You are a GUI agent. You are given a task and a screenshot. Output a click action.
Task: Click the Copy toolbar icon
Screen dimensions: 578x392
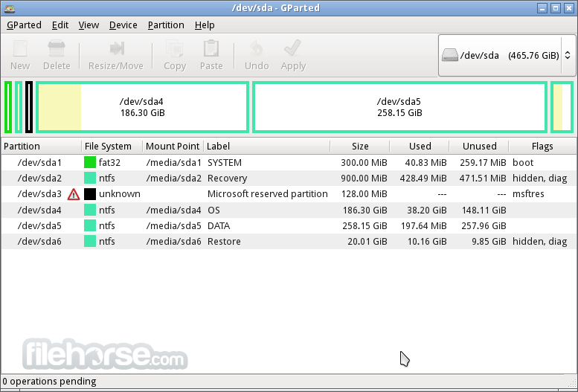[175, 48]
